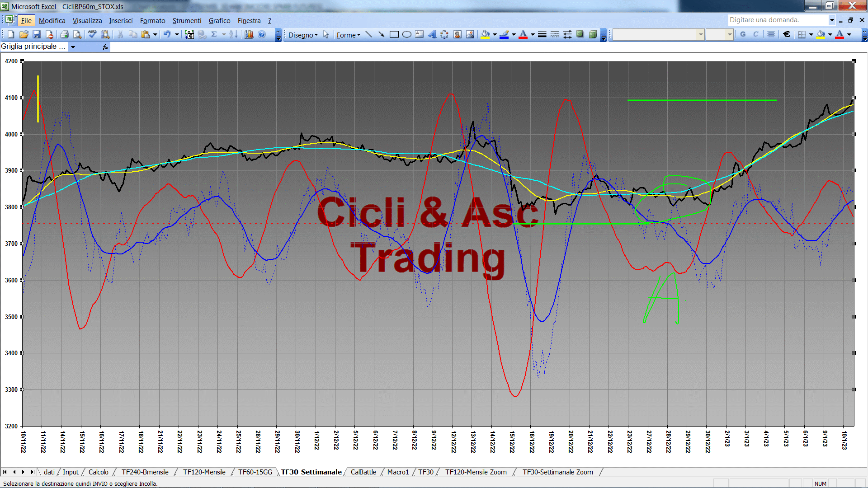
Task: Open the File menu
Action: click(x=26, y=21)
